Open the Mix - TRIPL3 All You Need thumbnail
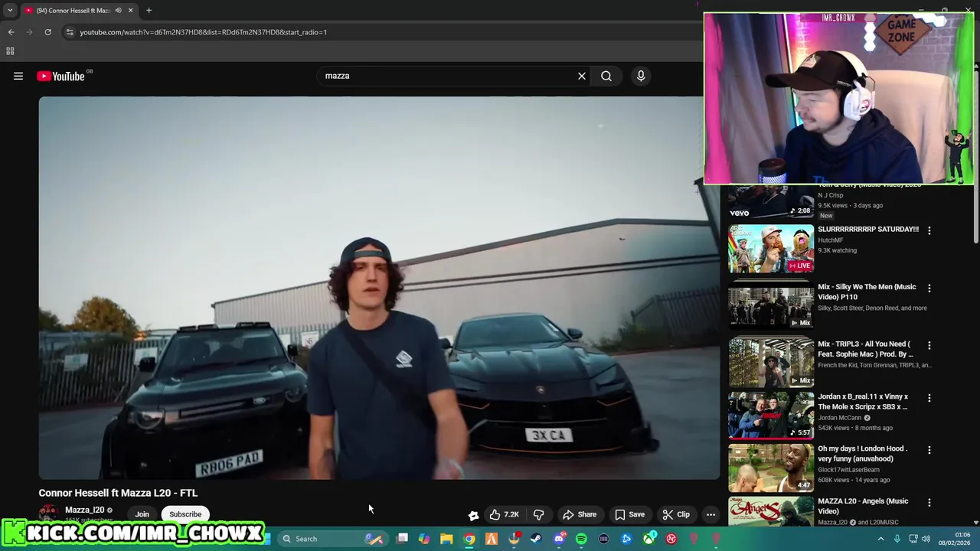980x551 pixels. [x=771, y=363]
